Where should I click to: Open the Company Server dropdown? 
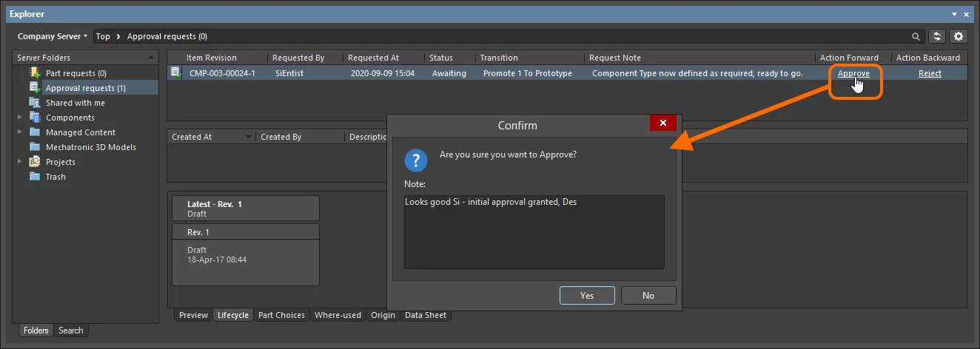click(x=52, y=36)
